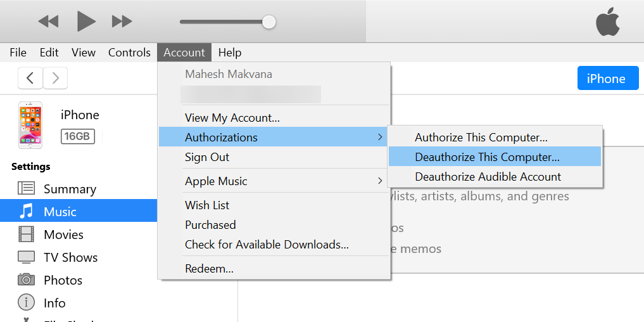Image resolution: width=644 pixels, height=322 pixels.
Task: Select Purchased menu item
Action: (274, 224)
